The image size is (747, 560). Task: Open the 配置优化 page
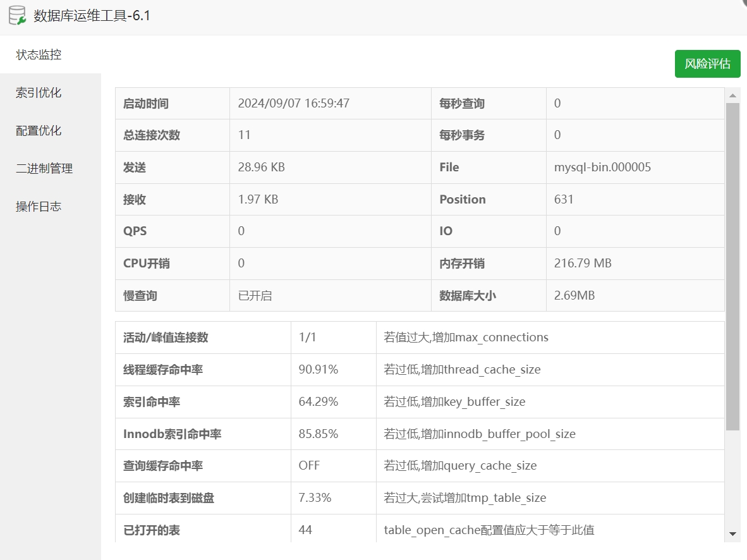[x=37, y=130]
